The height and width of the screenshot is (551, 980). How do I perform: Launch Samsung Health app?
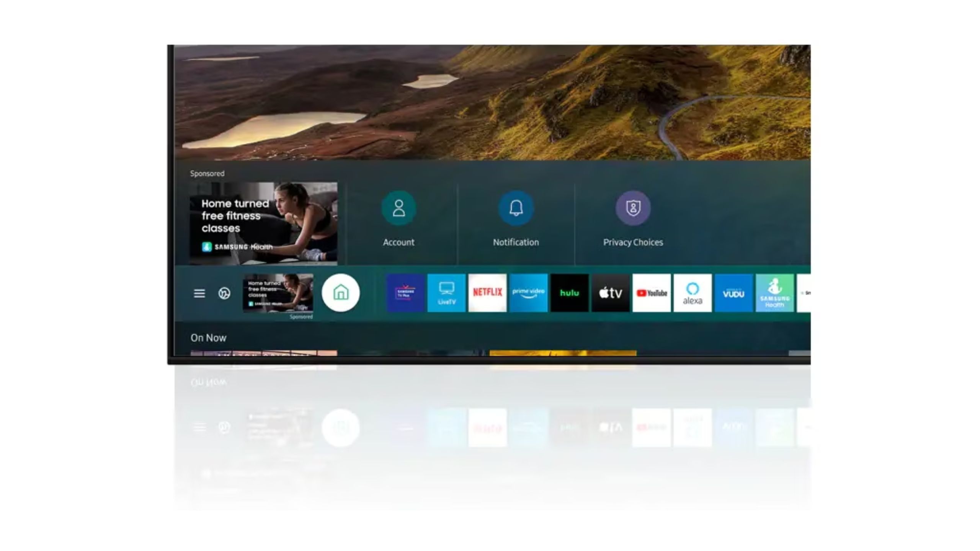click(x=774, y=293)
